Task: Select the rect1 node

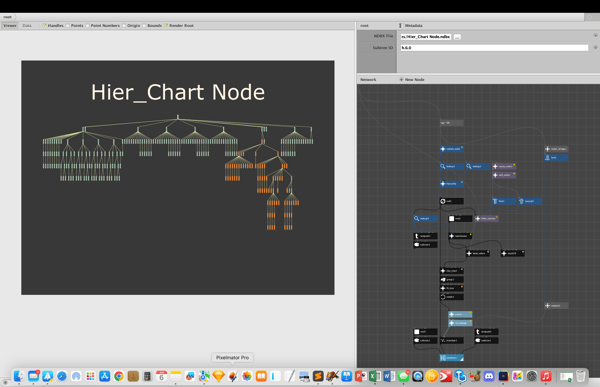Action: 426,331
